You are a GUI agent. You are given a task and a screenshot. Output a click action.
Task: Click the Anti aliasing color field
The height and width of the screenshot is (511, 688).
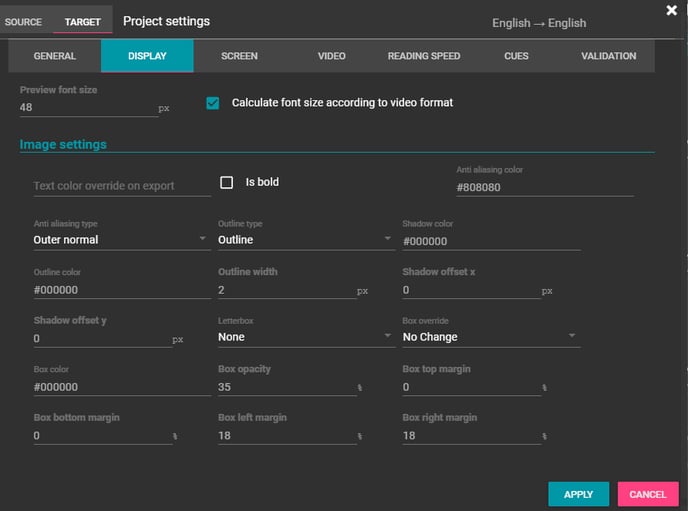click(x=544, y=187)
